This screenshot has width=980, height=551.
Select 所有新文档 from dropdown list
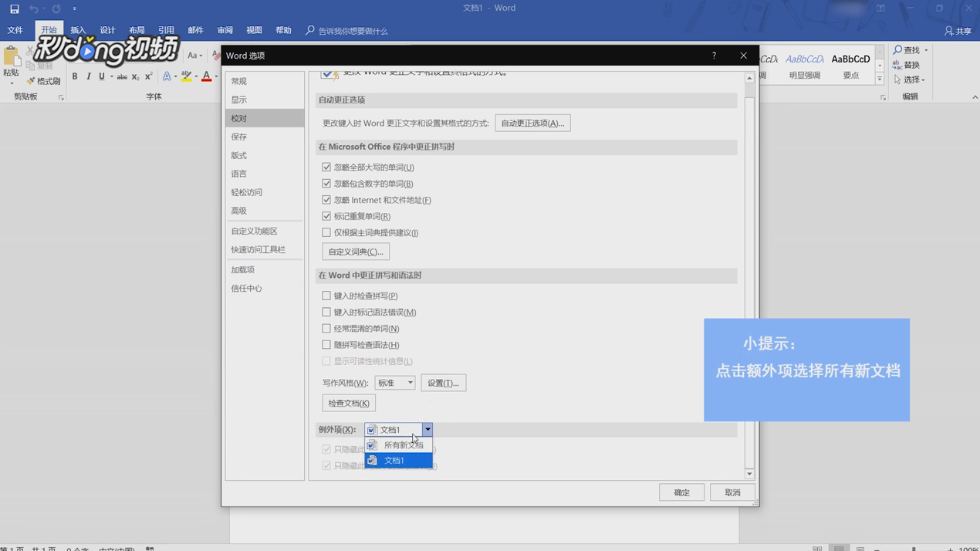click(398, 445)
